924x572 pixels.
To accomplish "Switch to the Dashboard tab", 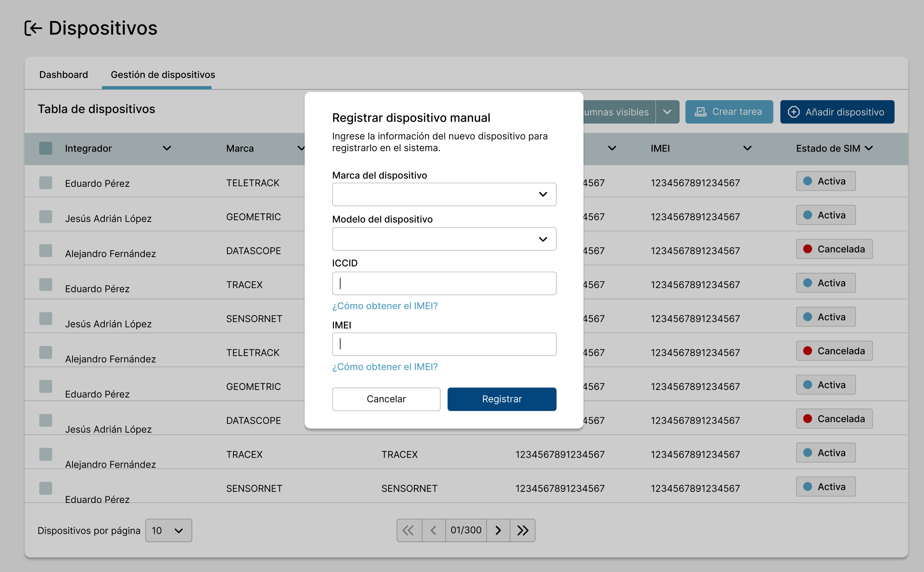I will point(63,75).
